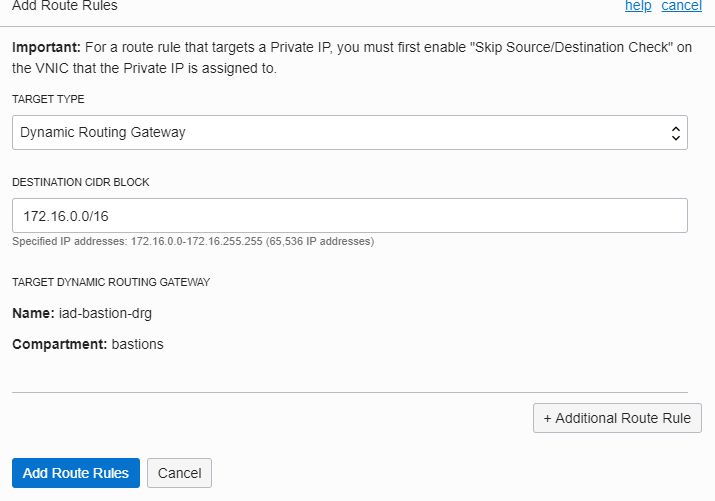
Task: Click the gray Cancel button
Action: click(180, 473)
